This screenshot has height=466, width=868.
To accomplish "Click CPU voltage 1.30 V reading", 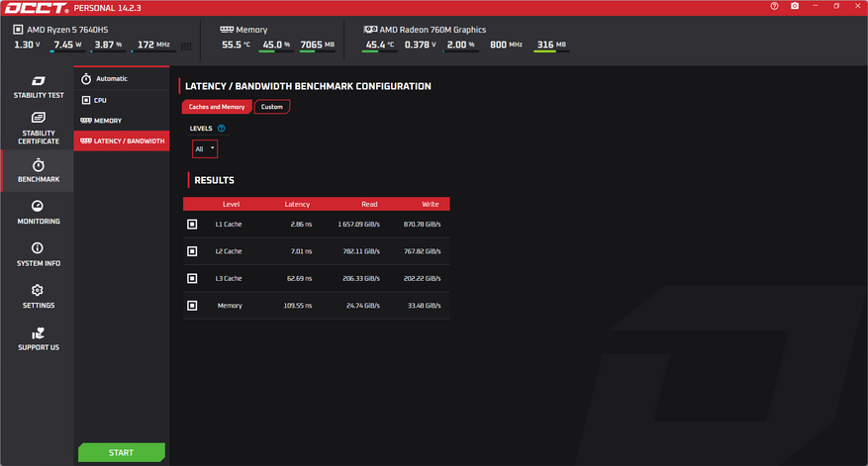I will pyautogui.click(x=27, y=45).
